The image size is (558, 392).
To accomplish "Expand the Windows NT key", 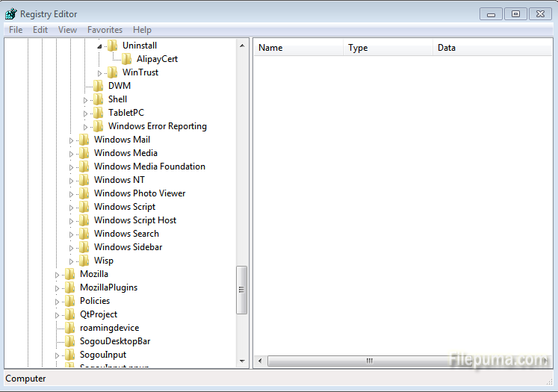I will click(x=72, y=180).
